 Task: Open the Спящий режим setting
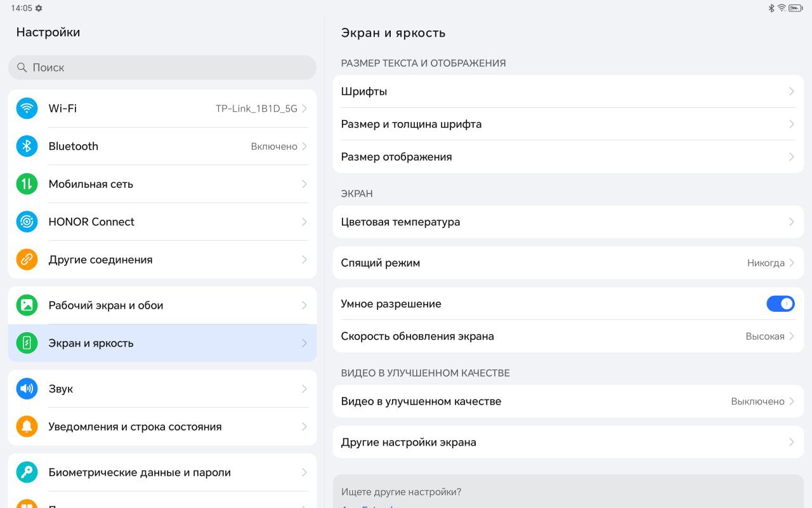[x=568, y=263]
